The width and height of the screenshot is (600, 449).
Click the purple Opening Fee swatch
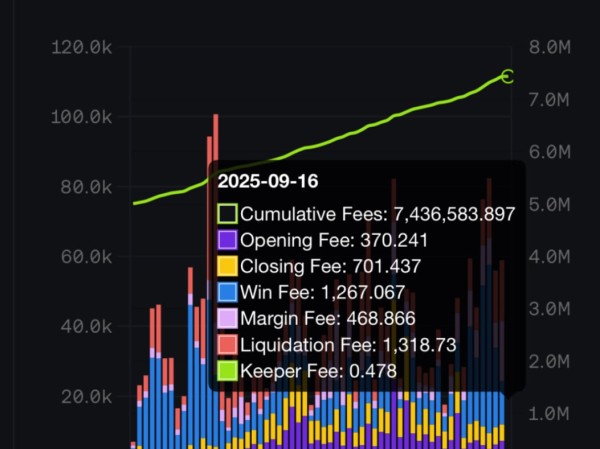[227, 240]
